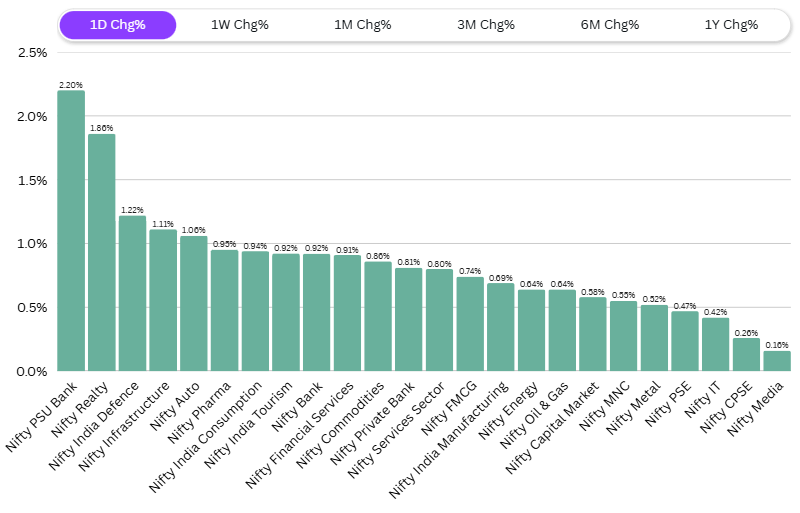This screenshot has height=513, width=800.
Task: Click the 0.69% value label
Action: (501, 278)
